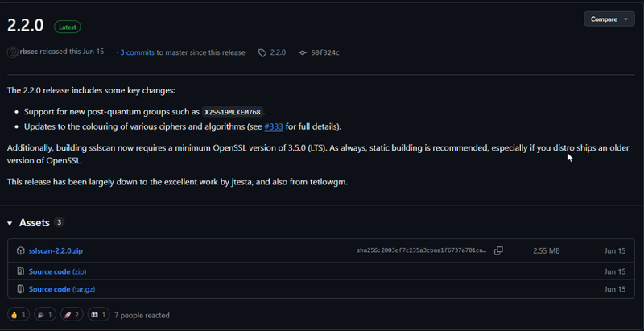Toggle the party popper reaction
This screenshot has width=644, height=331.
(45, 315)
